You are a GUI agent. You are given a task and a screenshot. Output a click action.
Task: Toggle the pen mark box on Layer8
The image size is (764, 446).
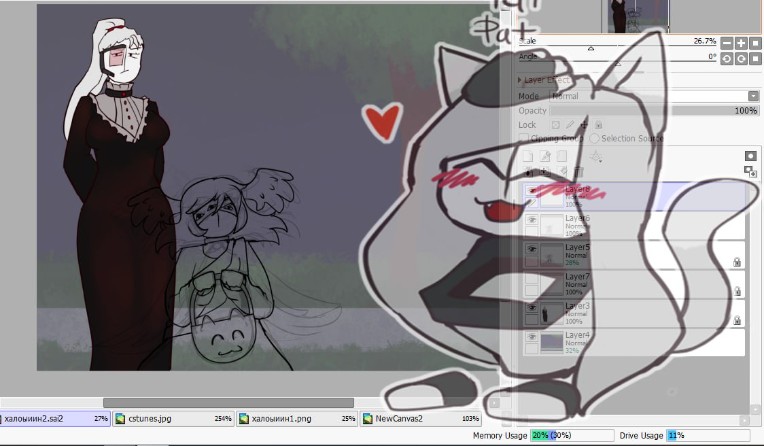(x=532, y=202)
